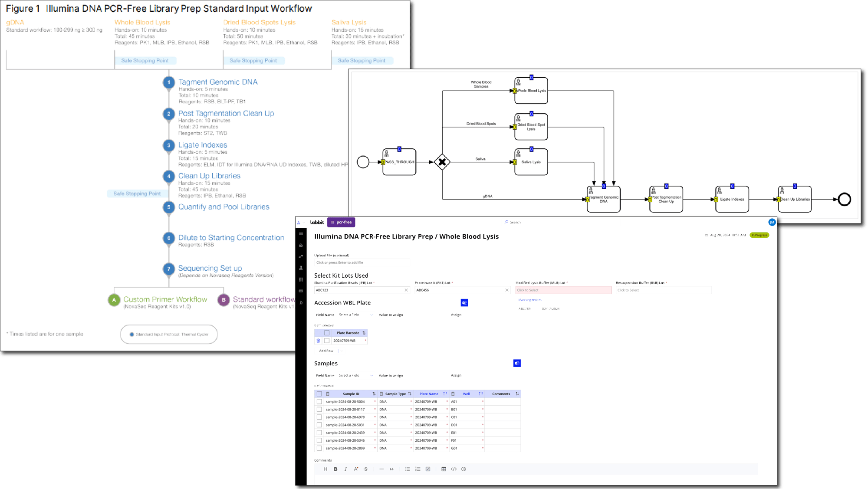
Task: Open the JM user avatar
Action: pos(772,222)
